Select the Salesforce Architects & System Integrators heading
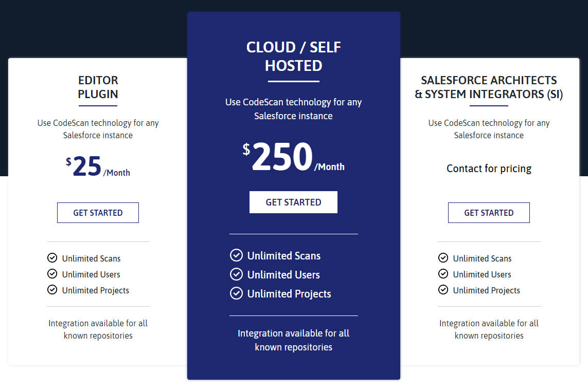This screenshot has height=391, width=588. point(489,87)
